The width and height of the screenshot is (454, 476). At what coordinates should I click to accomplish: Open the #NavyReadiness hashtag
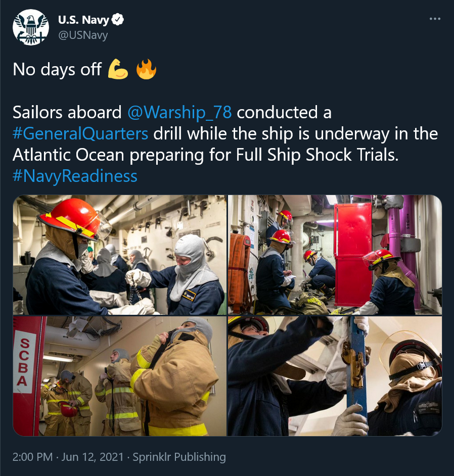coord(75,176)
